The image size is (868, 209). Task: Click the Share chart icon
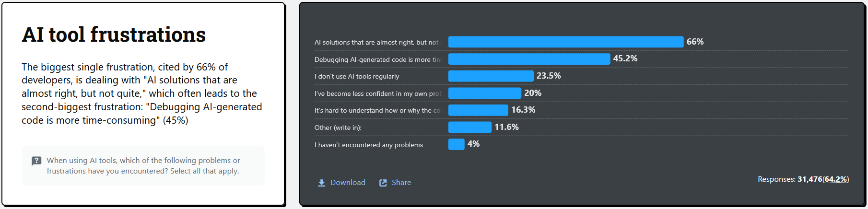click(383, 183)
